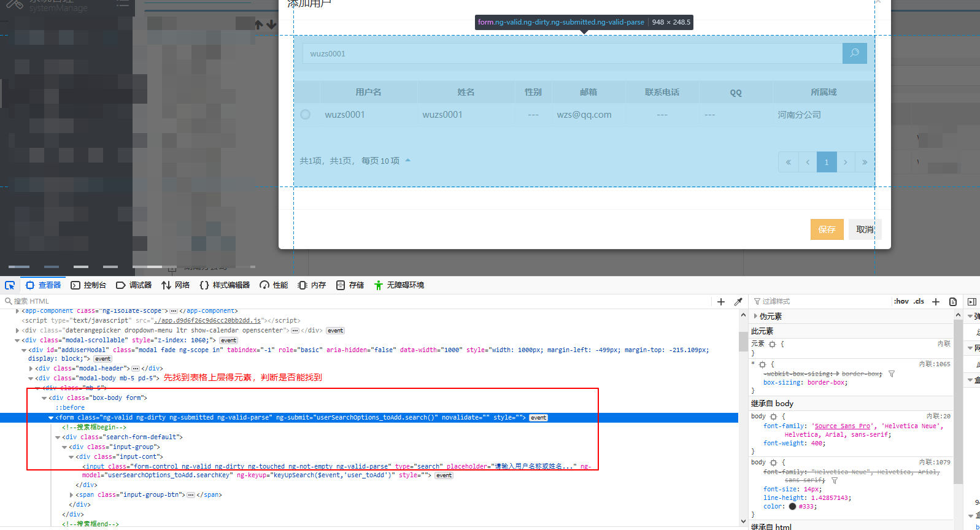The width and height of the screenshot is (980, 530).
Task: Add a new style rule with plus icon
Action: point(936,302)
